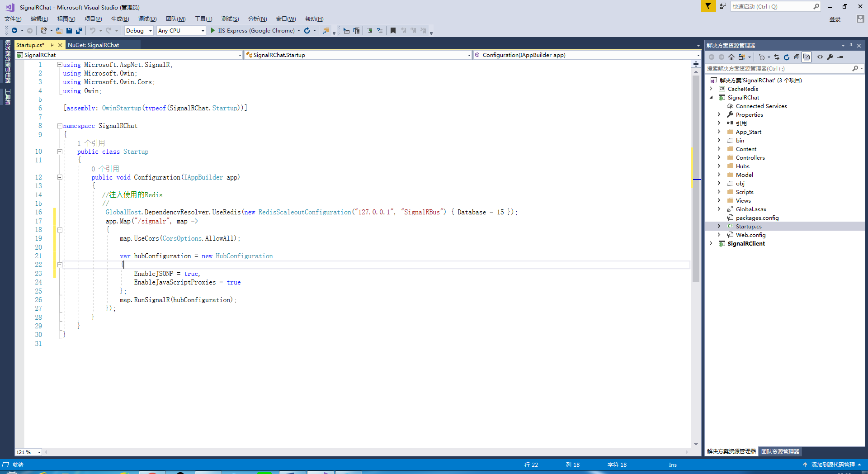Open the 调试(D) menu

pyautogui.click(x=147, y=19)
